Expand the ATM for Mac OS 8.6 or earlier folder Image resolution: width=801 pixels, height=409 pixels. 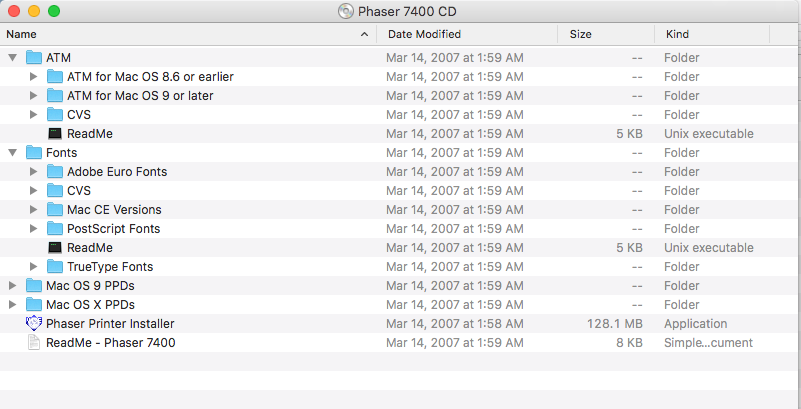33,77
